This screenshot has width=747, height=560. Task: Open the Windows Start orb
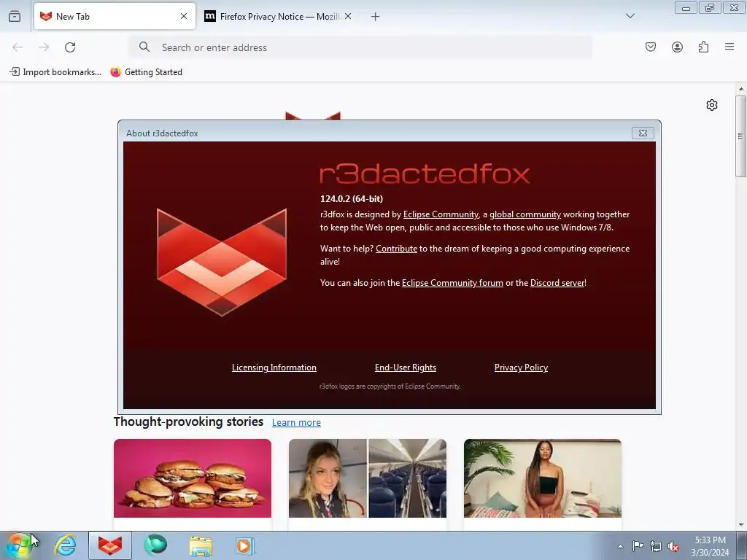[x=18, y=545]
